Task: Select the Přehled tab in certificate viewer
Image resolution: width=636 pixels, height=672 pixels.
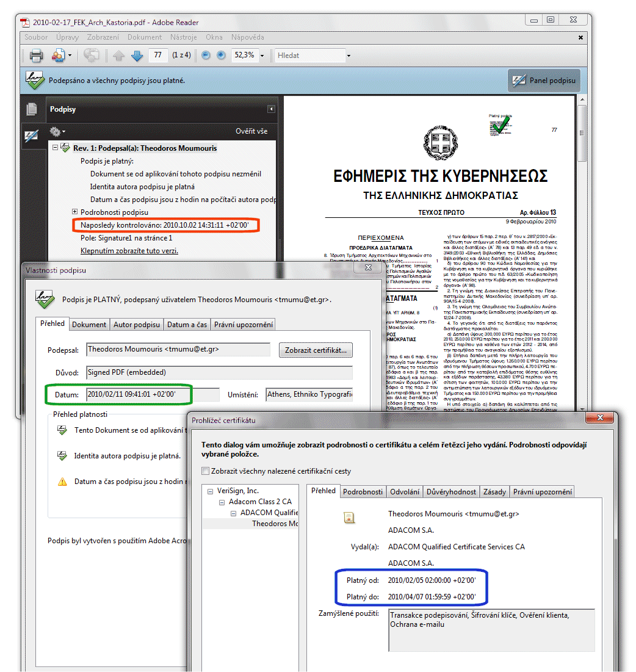Action: pos(323,491)
